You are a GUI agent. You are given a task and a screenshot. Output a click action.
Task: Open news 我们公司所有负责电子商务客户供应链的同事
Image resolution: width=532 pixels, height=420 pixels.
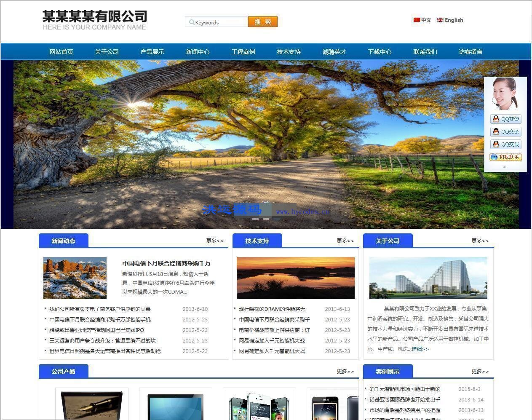coord(100,309)
